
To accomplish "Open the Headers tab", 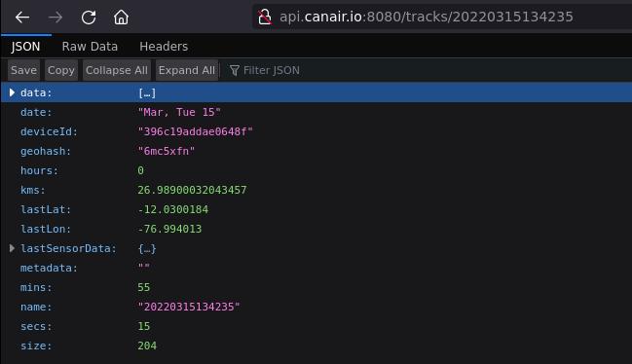I will point(164,47).
